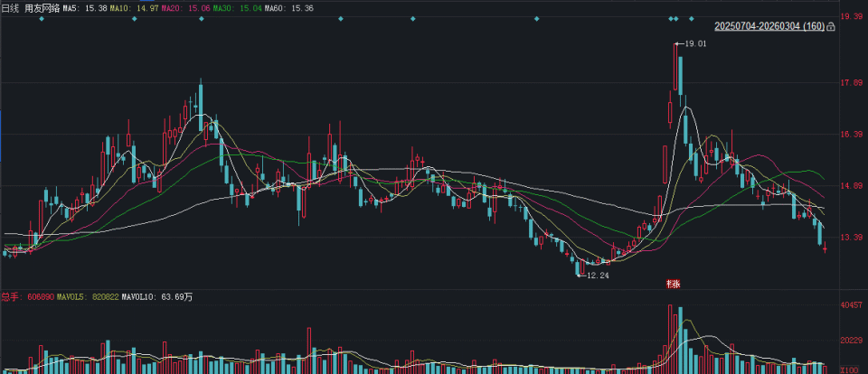The image size is (868, 374).
Task: Click the MA20: 15.06 indicator label
Action: [x=184, y=8]
